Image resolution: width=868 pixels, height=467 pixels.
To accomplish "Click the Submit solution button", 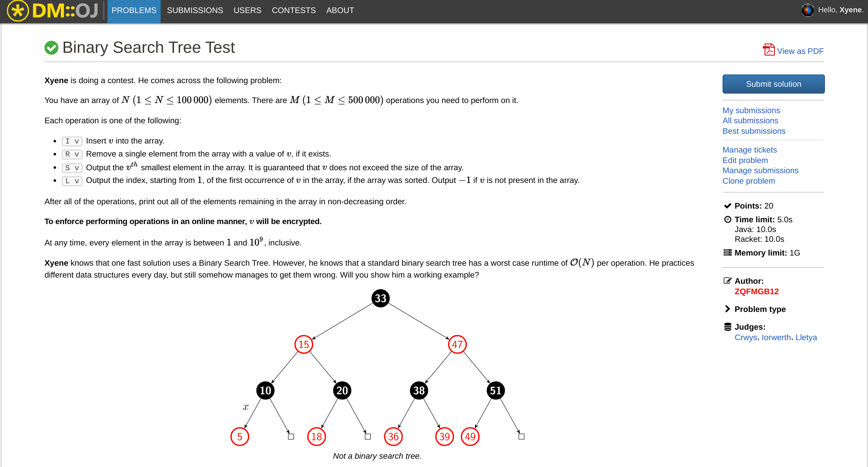I will point(773,83).
